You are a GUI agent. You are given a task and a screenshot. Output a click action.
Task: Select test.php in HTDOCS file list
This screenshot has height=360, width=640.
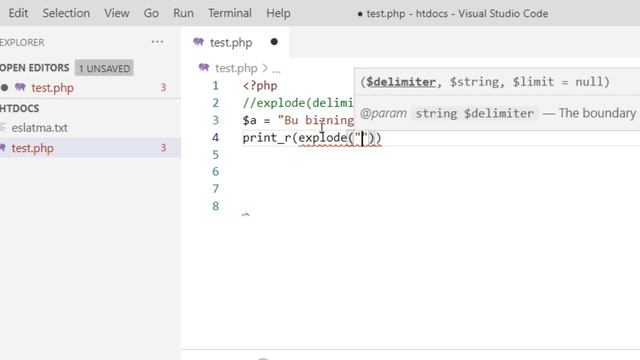click(33, 148)
